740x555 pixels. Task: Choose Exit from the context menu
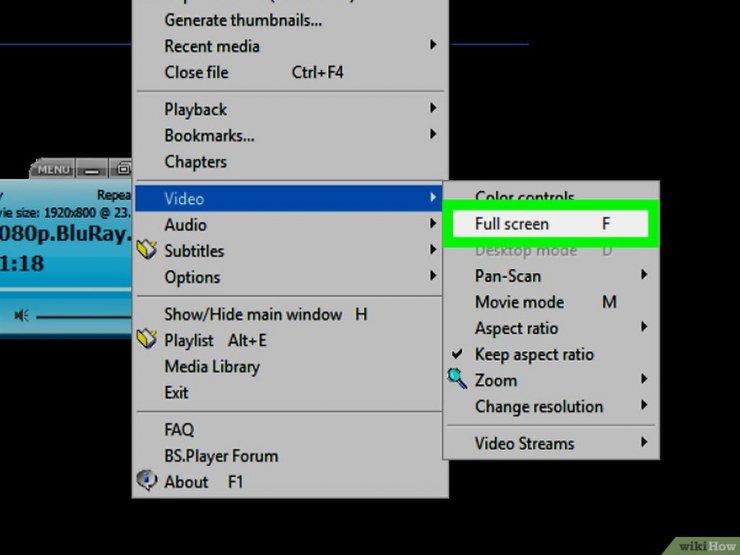pos(176,392)
